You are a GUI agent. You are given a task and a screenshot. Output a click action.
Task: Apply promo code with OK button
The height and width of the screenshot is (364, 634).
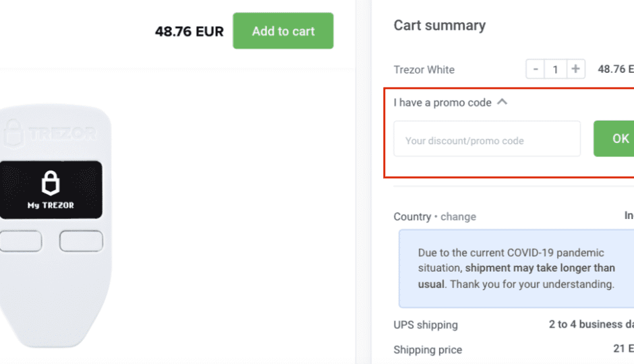[x=614, y=139]
